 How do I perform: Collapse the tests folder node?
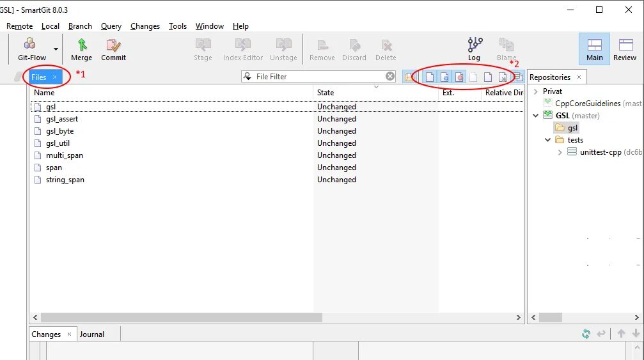tap(547, 139)
